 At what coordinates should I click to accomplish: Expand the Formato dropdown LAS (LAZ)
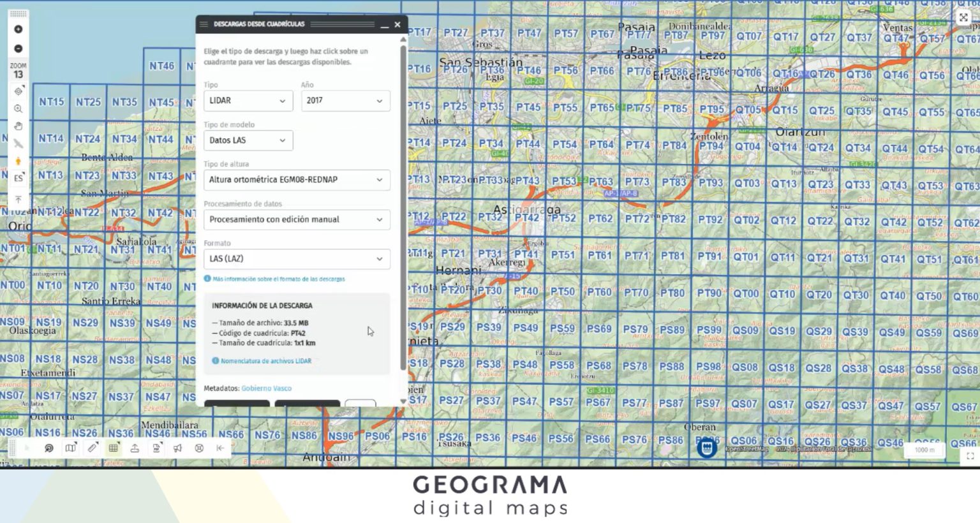click(296, 259)
